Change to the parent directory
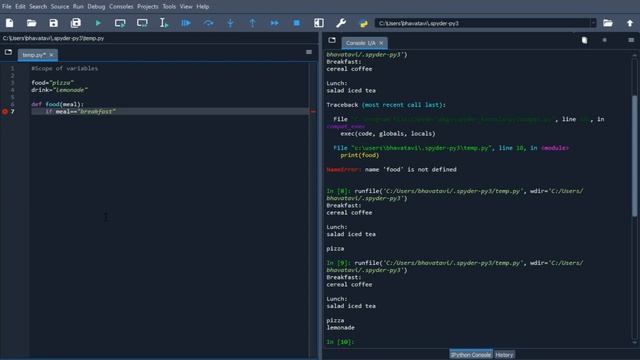The width and height of the screenshot is (640, 360). [x=630, y=23]
